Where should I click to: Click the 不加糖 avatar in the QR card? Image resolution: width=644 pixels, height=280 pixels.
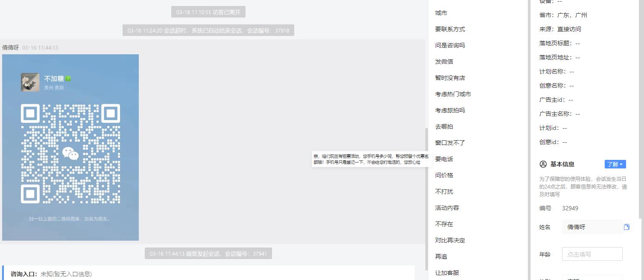[x=30, y=82]
